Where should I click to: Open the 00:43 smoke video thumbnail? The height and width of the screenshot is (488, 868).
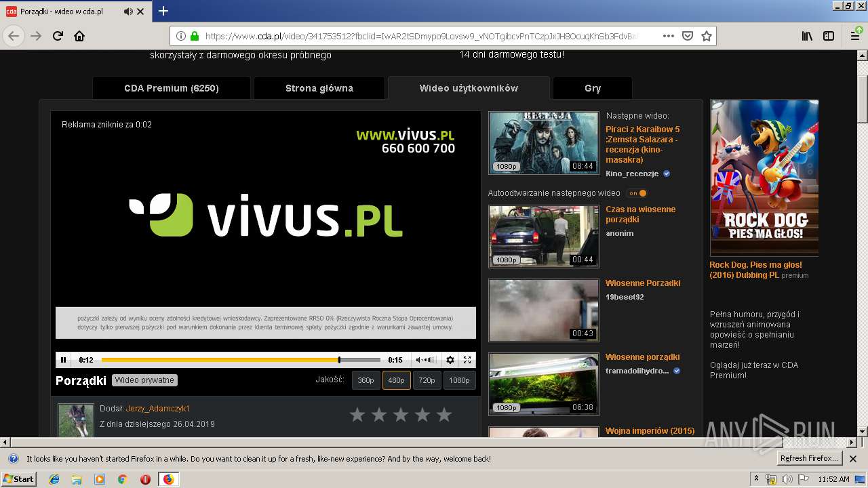(x=544, y=310)
